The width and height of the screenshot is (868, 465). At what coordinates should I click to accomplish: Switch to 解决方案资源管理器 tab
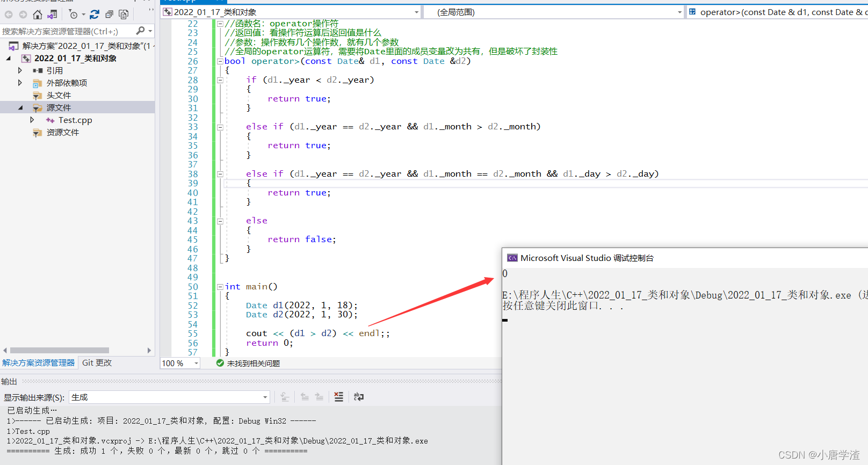(x=39, y=363)
